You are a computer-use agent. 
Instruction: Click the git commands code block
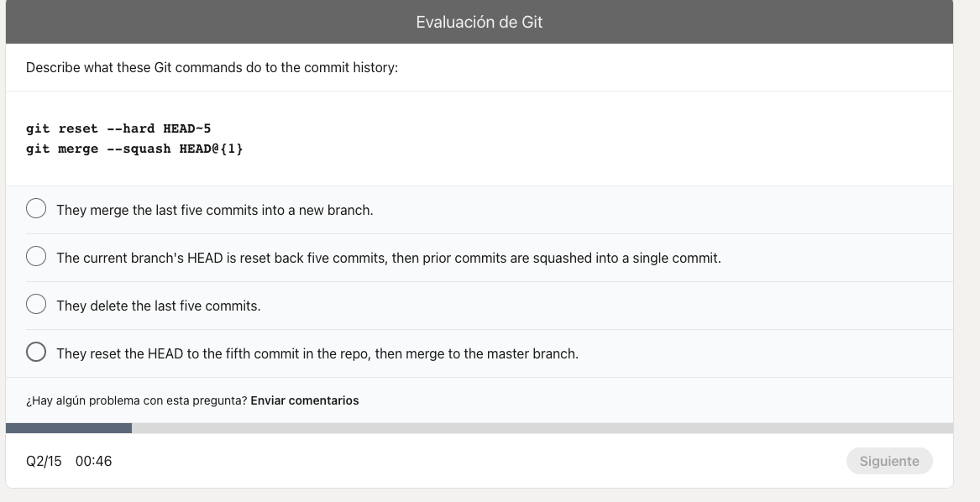coord(134,139)
